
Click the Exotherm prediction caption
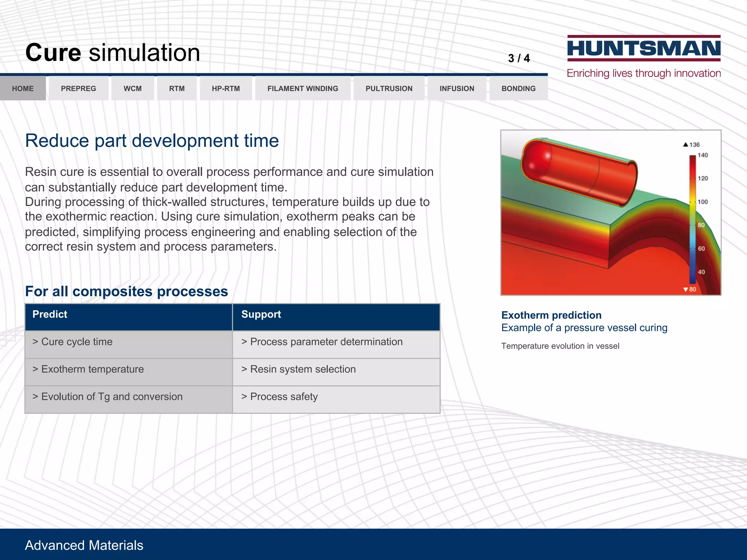click(x=551, y=315)
